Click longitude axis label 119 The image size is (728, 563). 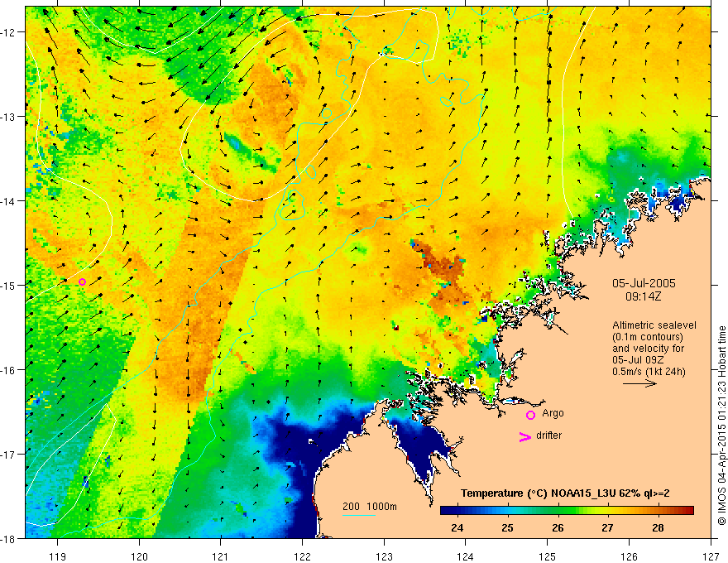coord(57,556)
